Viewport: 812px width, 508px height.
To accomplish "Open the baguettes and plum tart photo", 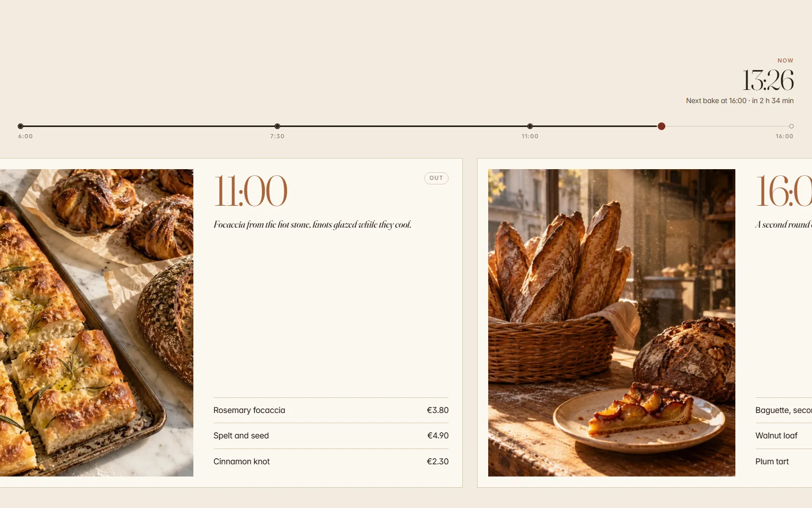I will click(x=612, y=323).
